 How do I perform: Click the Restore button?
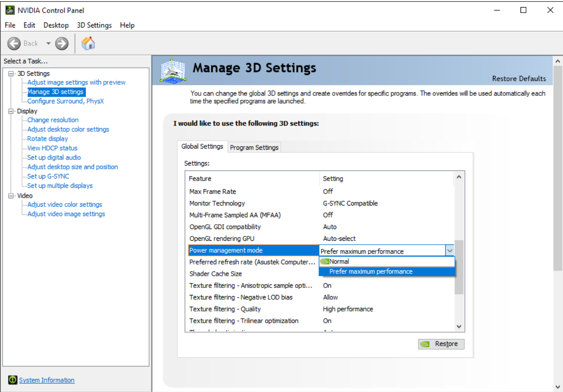click(441, 344)
